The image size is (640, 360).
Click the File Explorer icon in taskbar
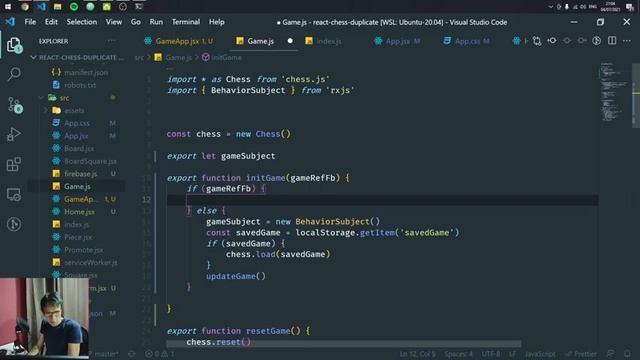coord(58,7)
